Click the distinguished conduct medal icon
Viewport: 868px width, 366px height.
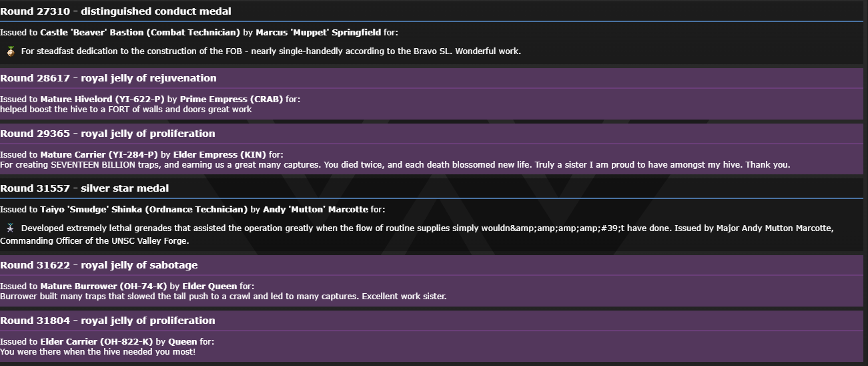11,51
